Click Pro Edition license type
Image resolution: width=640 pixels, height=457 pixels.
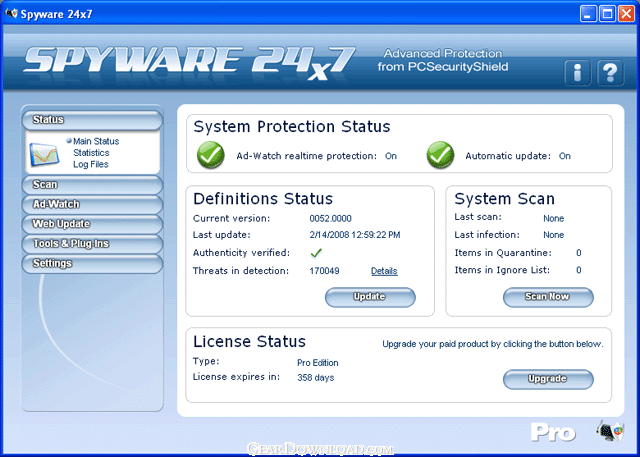pyautogui.click(x=318, y=363)
